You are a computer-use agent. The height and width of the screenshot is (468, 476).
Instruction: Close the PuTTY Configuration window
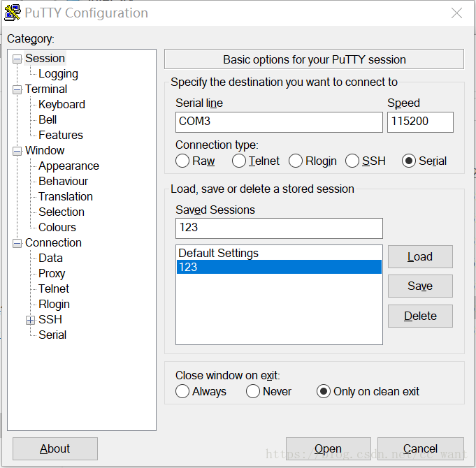pyautogui.click(x=456, y=13)
